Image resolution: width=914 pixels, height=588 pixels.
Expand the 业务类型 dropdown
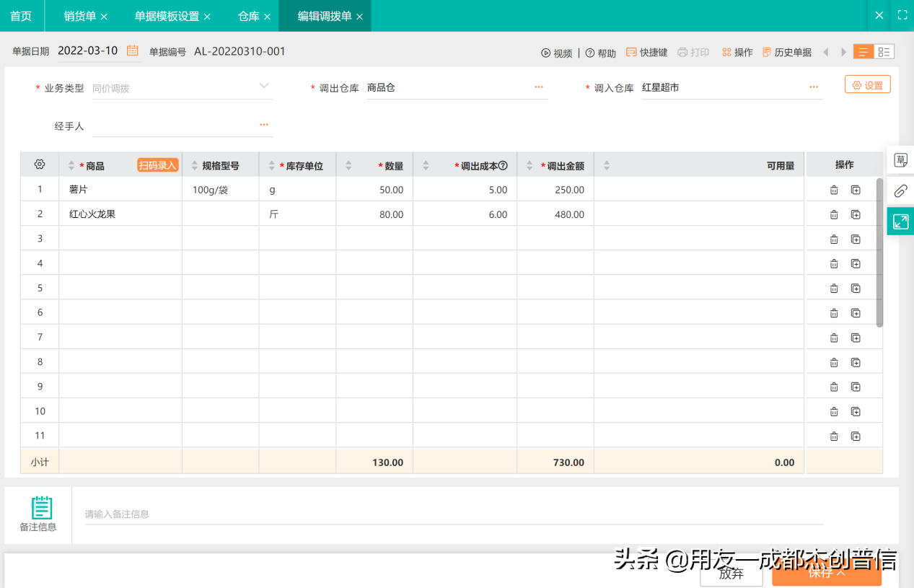tap(263, 87)
